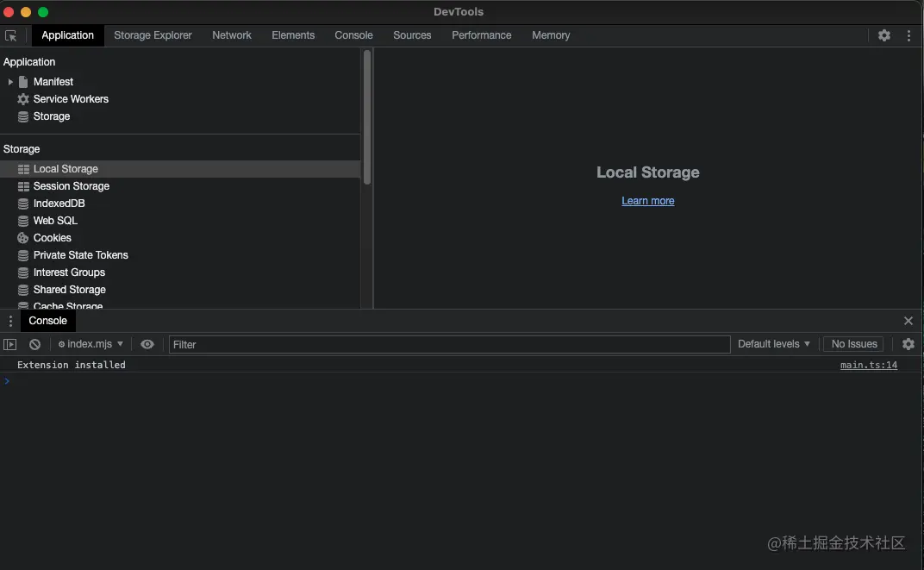Open the three-dot customize DevTools menu
Image resolution: width=924 pixels, height=570 pixels.
tap(908, 35)
